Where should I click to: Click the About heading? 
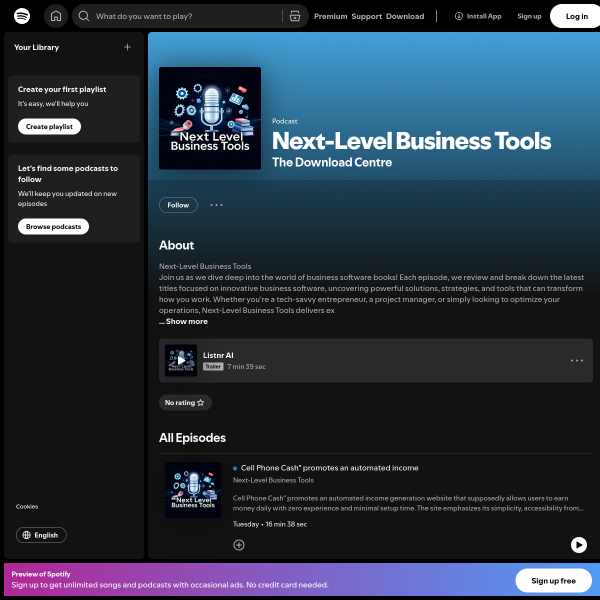click(x=176, y=245)
